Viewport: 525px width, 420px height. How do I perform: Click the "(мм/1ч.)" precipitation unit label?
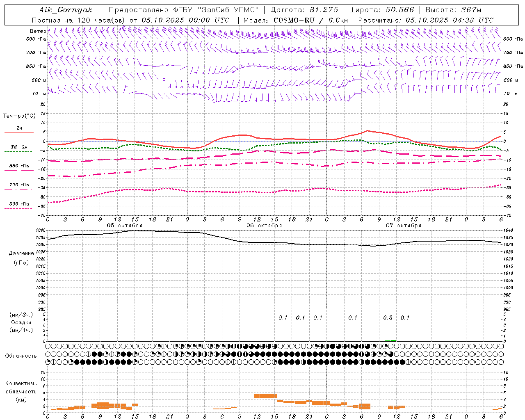[21, 330]
